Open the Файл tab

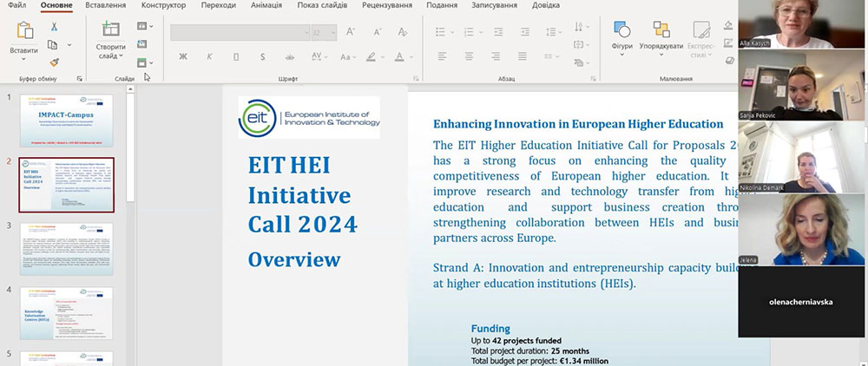click(16, 5)
